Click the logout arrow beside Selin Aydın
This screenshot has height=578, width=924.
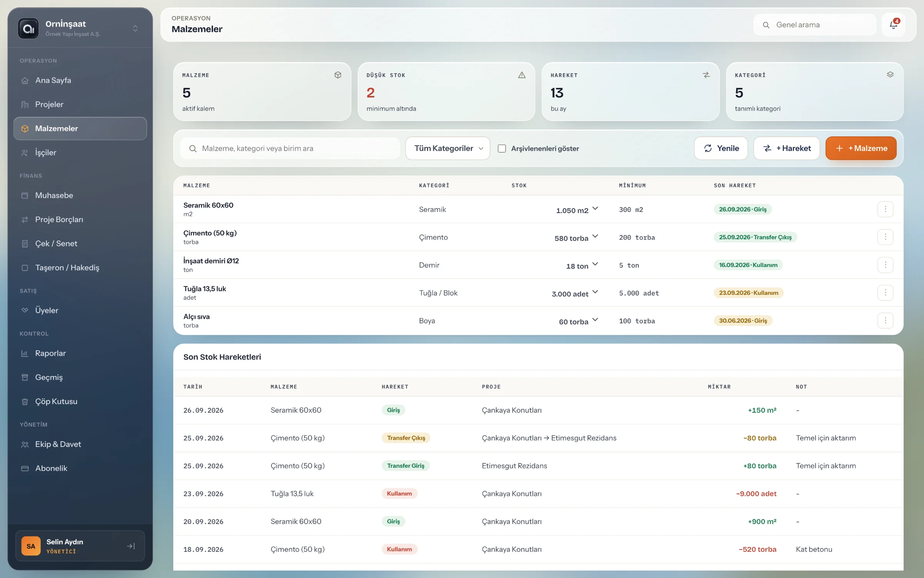pyautogui.click(x=131, y=546)
